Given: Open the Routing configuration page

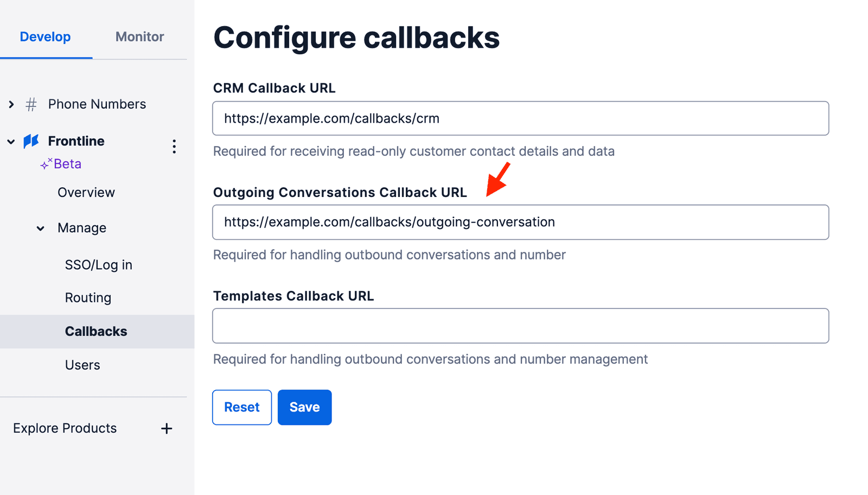Looking at the screenshot, I should [88, 297].
